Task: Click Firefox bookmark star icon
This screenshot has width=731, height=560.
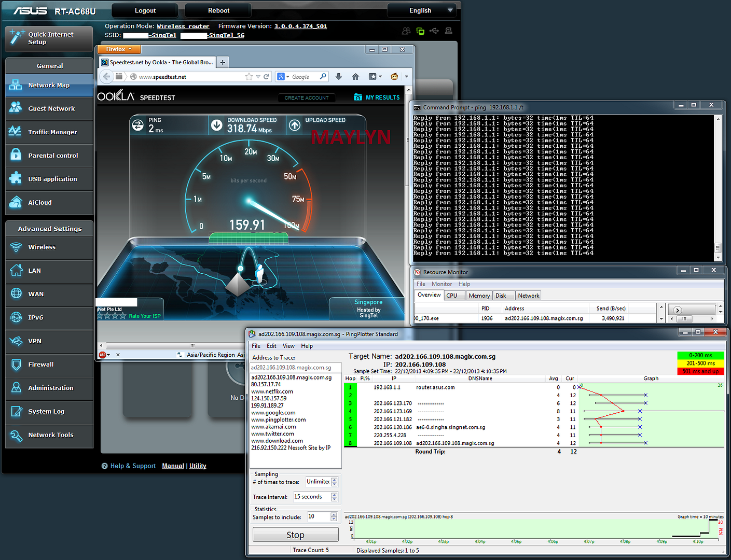Action: [249, 77]
